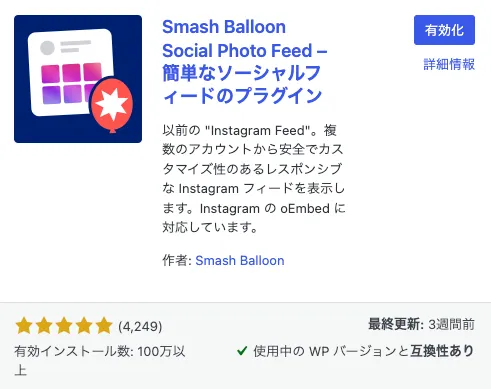Click the 有効化 activate button
491x389 pixels.
pos(444,30)
